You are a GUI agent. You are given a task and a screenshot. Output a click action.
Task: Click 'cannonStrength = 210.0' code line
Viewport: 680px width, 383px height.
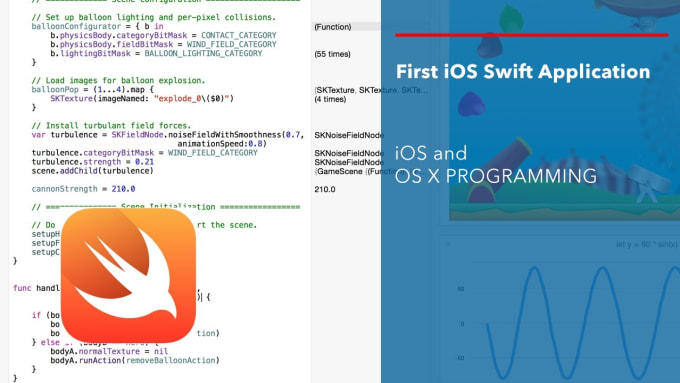pos(83,189)
